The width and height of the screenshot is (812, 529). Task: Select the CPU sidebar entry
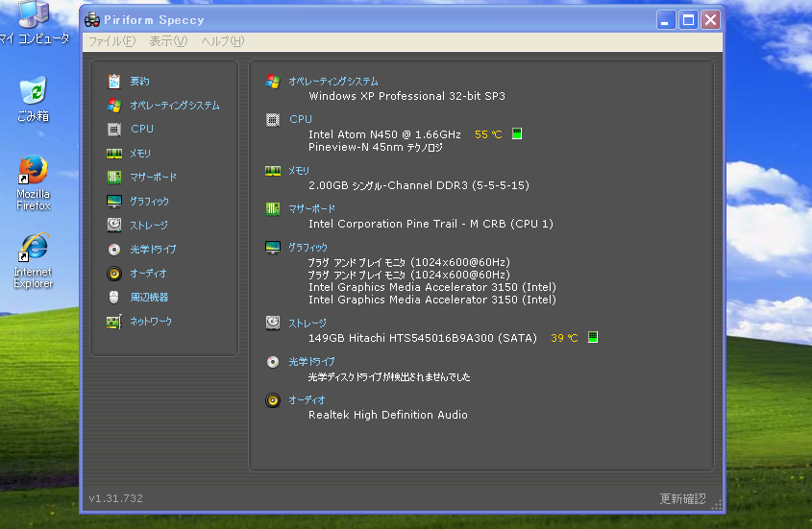tap(142, 129)
